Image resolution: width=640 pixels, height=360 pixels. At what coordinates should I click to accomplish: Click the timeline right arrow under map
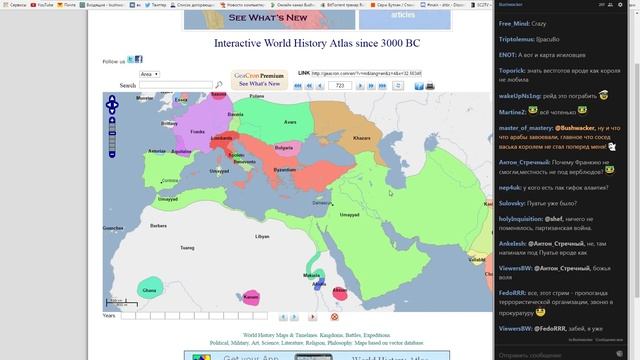[x=294, y=317]
